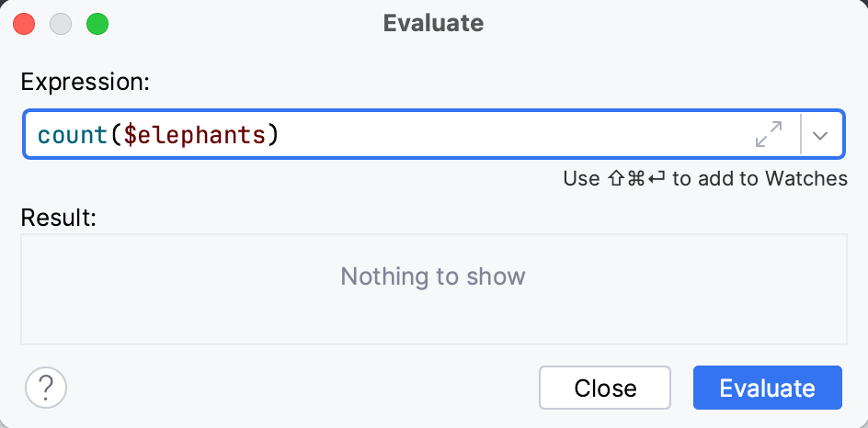Click the Expression: label
The width and height of the screenshot is (868, 428).
point(85,82)
